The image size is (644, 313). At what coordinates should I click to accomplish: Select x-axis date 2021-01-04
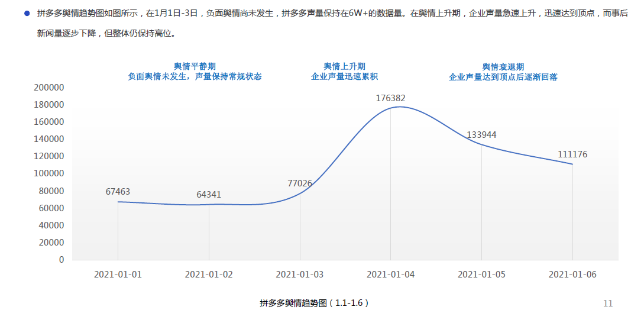click(x=390, y=275)
